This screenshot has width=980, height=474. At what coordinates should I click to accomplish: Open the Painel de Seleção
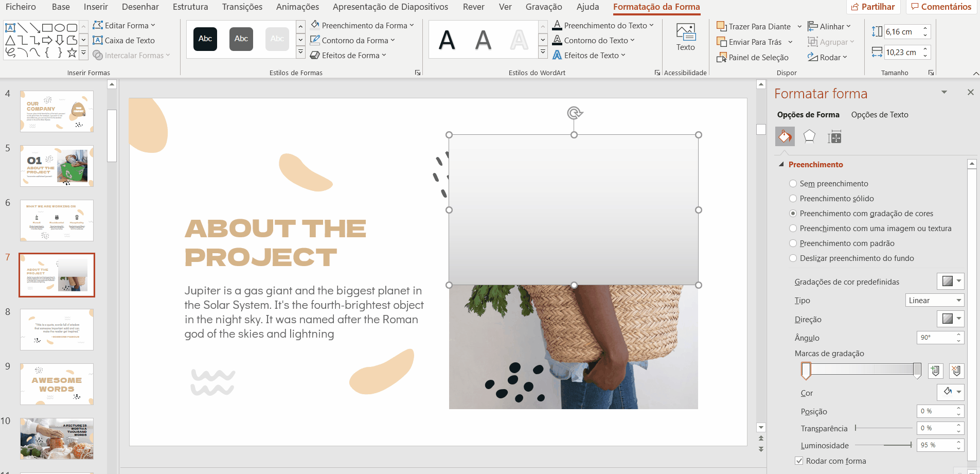(x=753, y=57)
